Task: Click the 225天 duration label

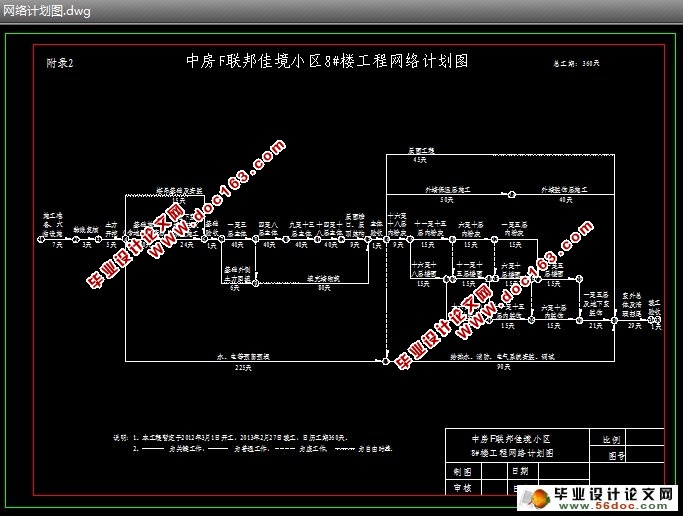Action: coord(243,368)
